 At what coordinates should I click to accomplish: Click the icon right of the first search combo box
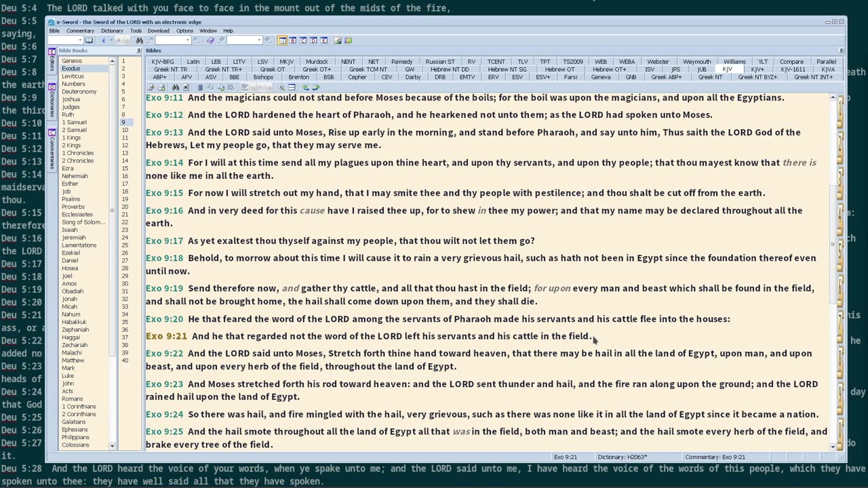click(197, 40)
